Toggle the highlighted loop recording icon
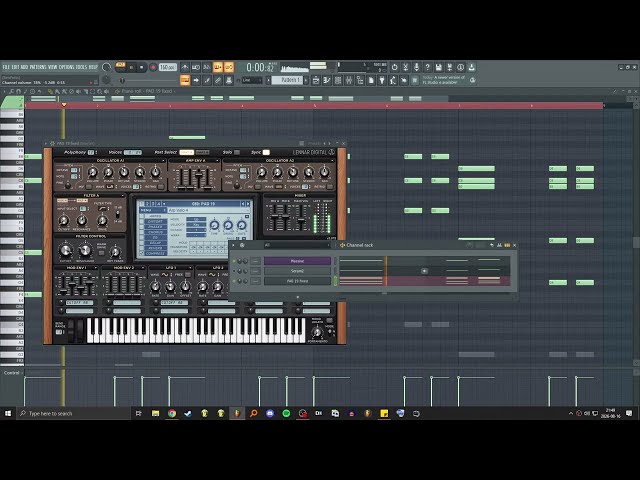The width and height of the screenshot is (640, 480). [229, 67]
